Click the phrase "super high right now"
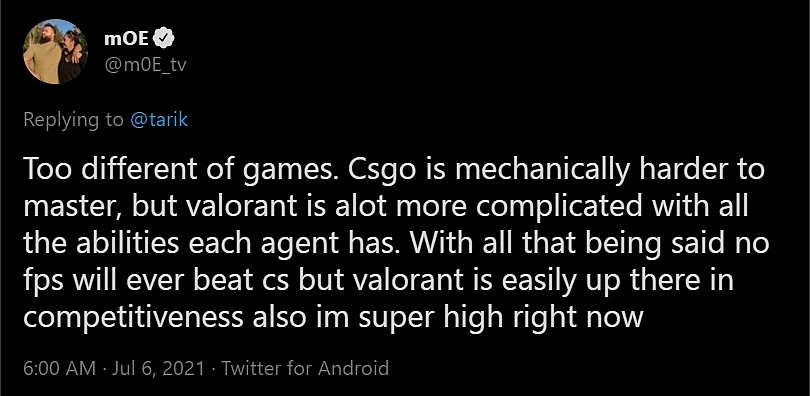810x396 pixels. coord(501,317)
